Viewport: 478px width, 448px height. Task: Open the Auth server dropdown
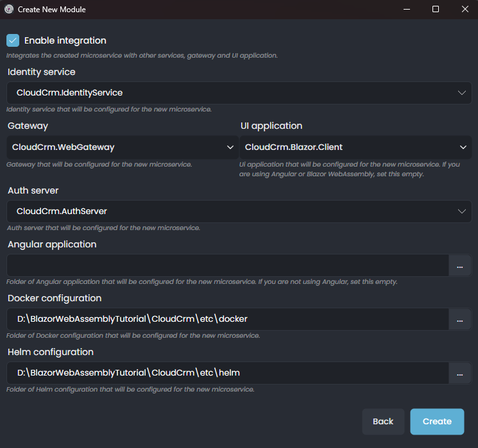click(239, 212)
